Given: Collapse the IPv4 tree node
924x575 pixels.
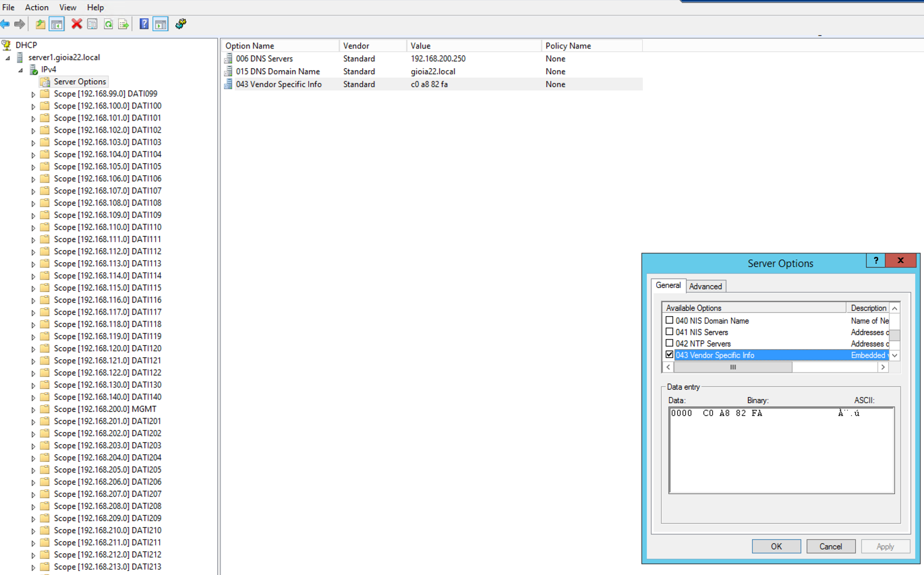Looking at the screenshot, I should [21, 71].
